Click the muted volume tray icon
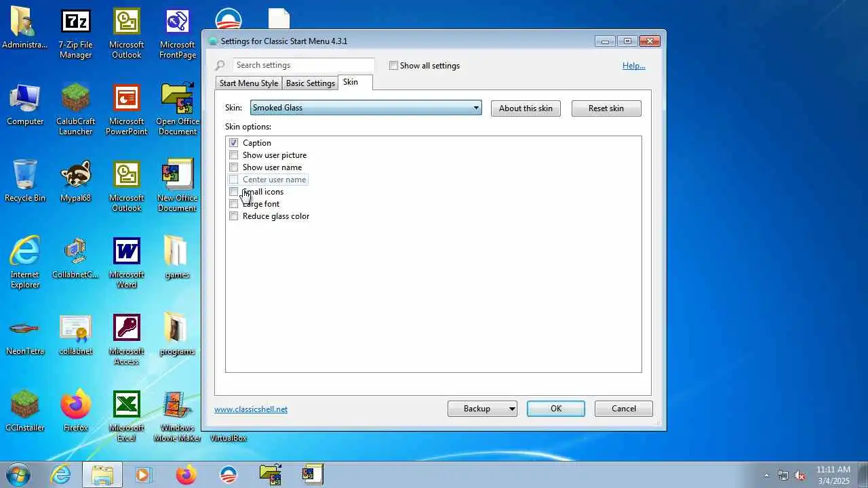This screenshot has height=488, width=868. (800, 475)
